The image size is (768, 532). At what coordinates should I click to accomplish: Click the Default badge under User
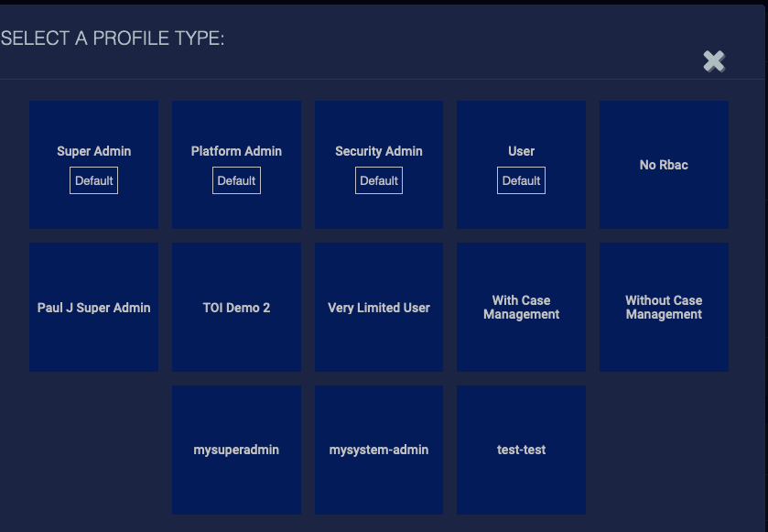click(x=521, y=180)
